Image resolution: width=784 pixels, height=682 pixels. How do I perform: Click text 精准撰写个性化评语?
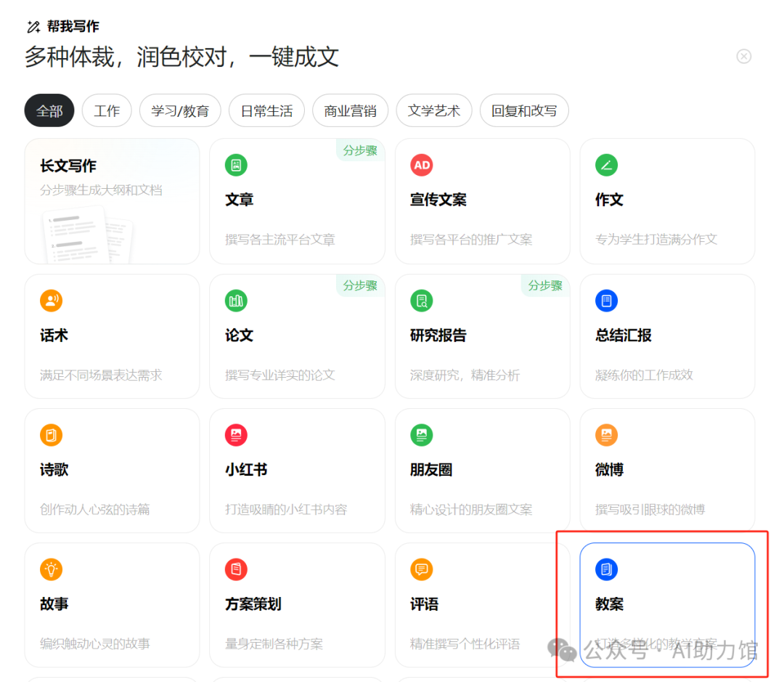(x=465, y=644)
